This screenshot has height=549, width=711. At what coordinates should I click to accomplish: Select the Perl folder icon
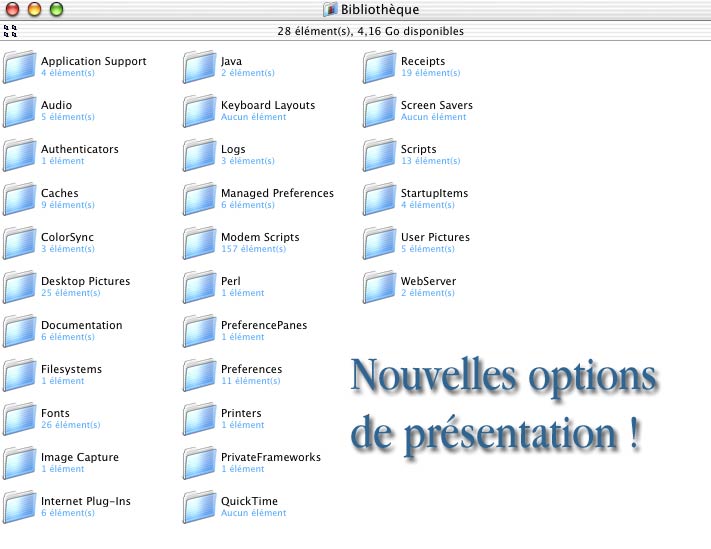pyautogui.click(x=200, y=287)
